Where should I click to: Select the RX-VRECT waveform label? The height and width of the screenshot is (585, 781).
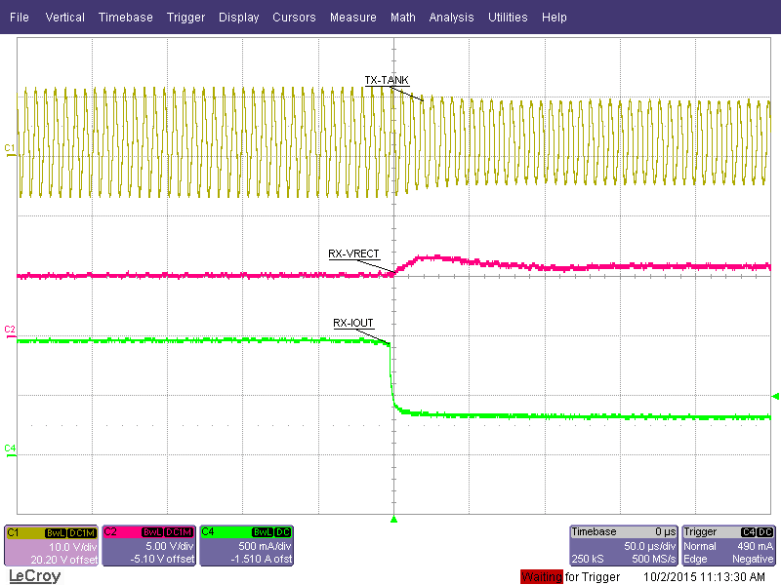click(x=354, y=254)
